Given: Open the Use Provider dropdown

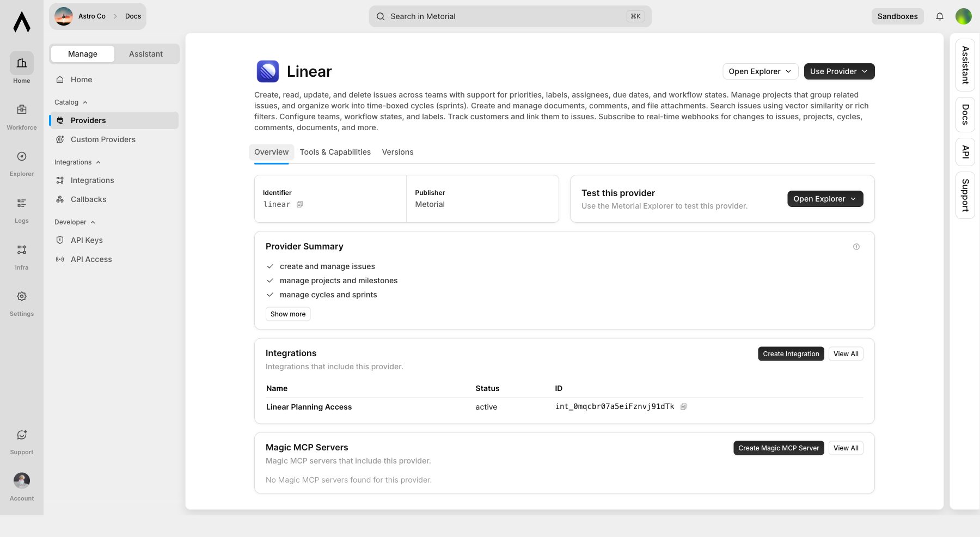Looking at the screenshot, I should point(839,71).
